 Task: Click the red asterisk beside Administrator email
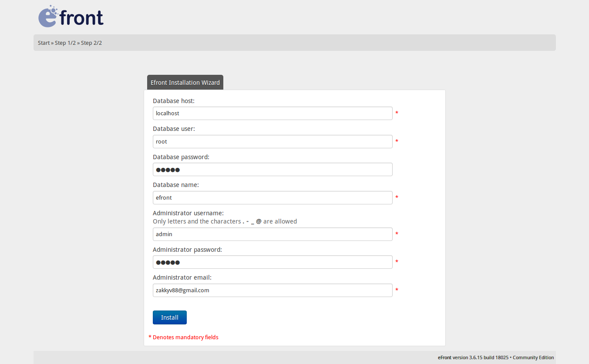[x=397, y=290]
